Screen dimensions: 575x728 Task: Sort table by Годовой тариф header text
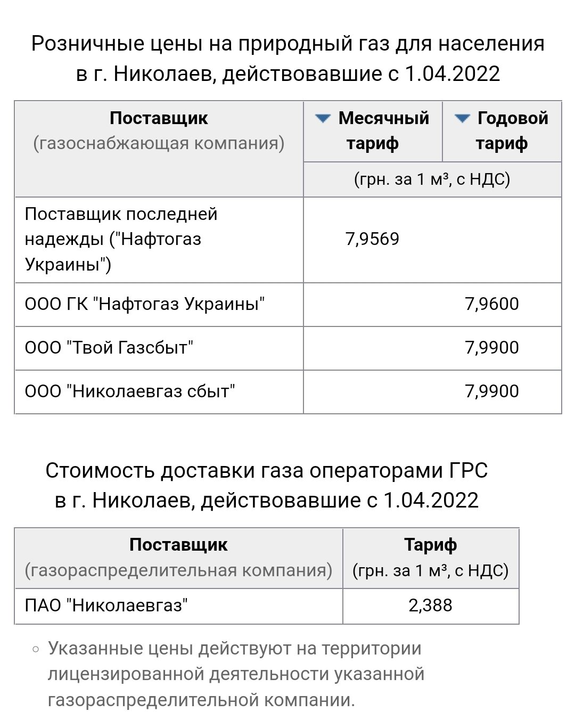pyautogui.click(x=512, y=130)
